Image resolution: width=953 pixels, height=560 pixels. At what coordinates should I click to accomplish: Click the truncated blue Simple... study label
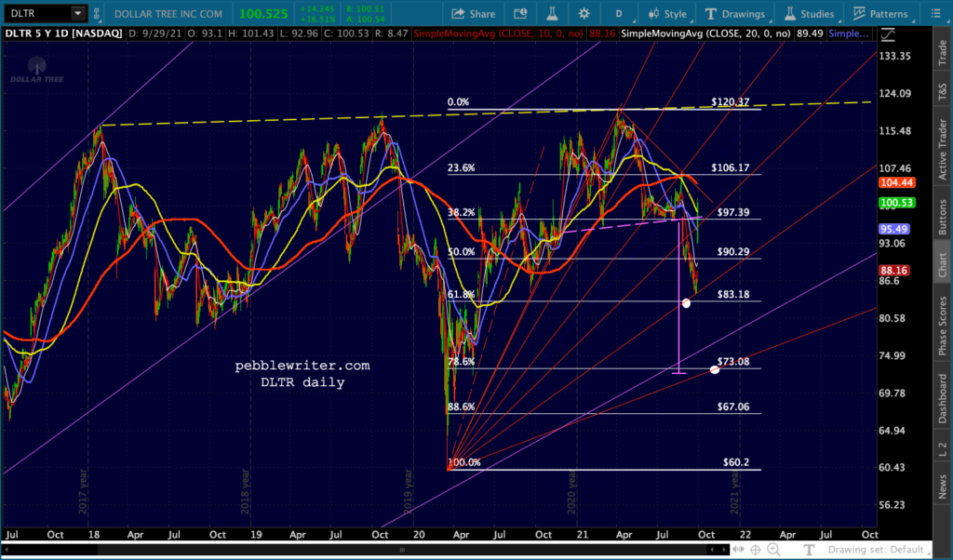(x=849, y=33)
